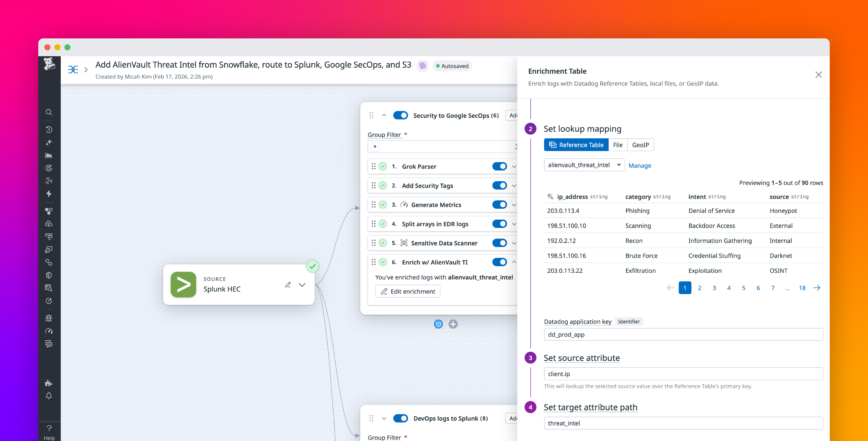Click the previous page arrow in table pagination
The width and height of the screenshot is (868, 441).
click(x=670, y=288)
